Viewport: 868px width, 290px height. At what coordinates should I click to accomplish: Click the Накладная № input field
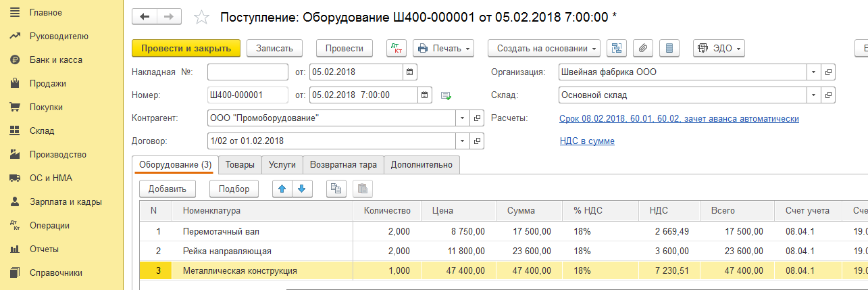(x=247, y=72)
